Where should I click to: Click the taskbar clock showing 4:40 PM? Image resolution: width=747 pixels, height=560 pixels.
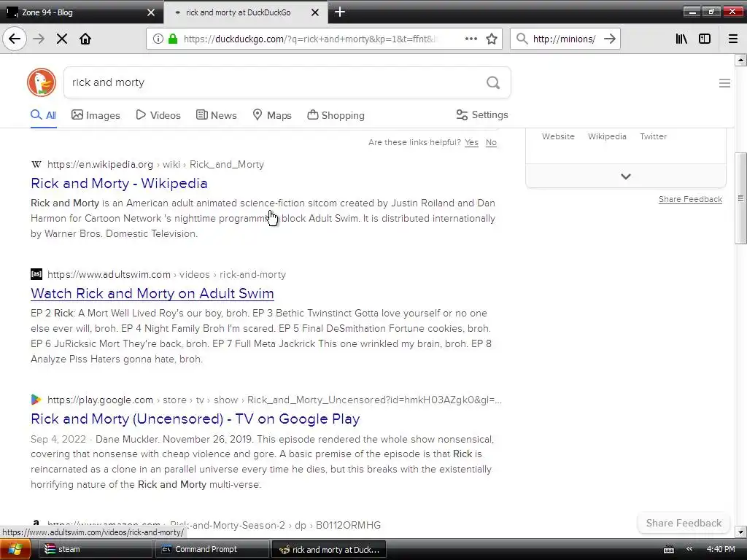tap(721, 549)
